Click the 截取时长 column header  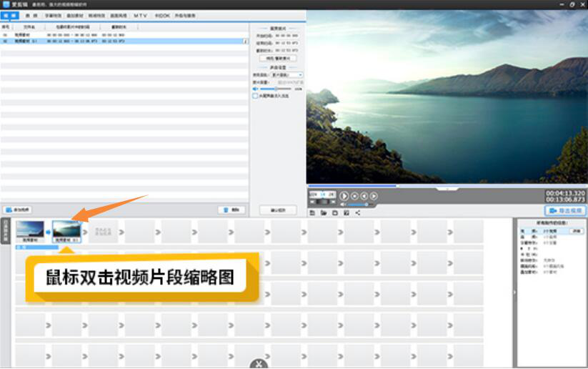(119, 27)
